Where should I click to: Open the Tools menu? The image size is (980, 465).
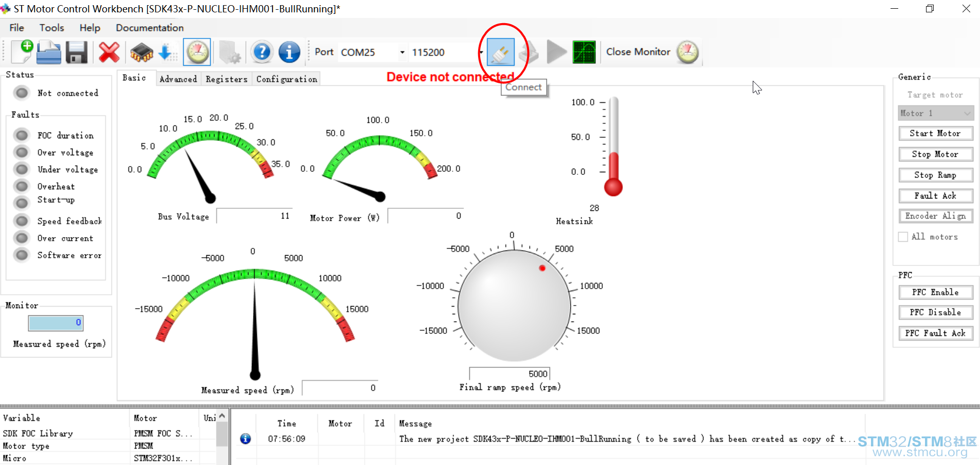click(x=52, y=28)
